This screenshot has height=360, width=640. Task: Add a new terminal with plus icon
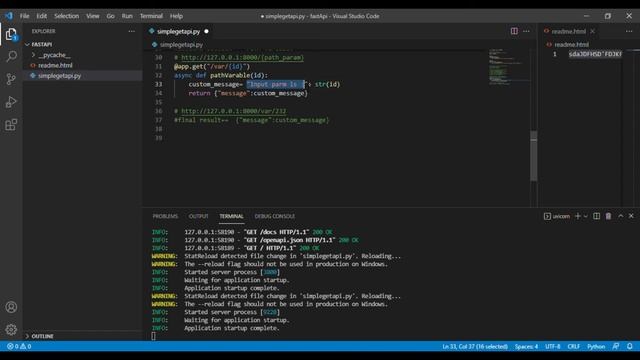click(578, 216)
